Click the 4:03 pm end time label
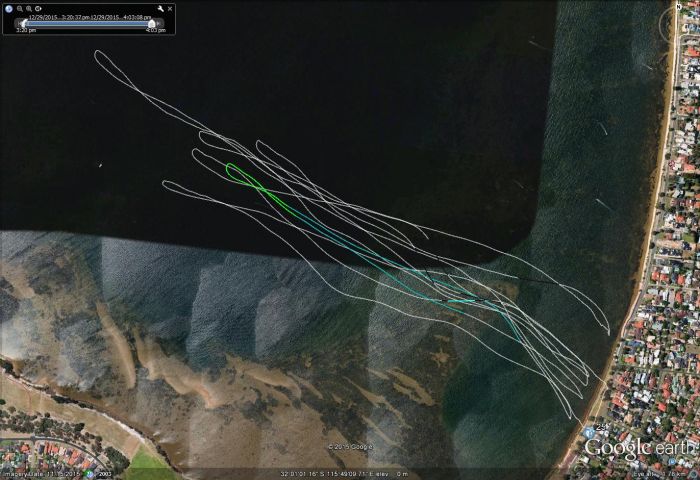700x480 pixels. pyautogui.click(x=155, y=31)
